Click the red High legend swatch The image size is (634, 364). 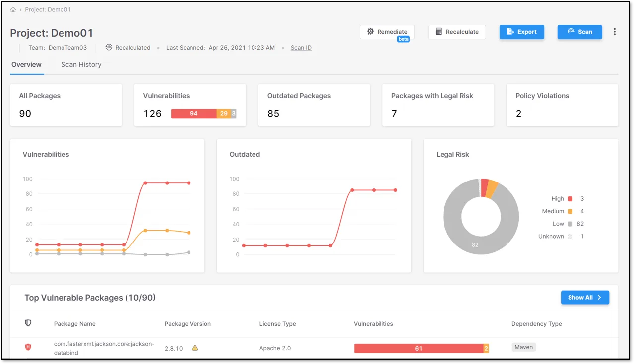click(x=570, y=199)
